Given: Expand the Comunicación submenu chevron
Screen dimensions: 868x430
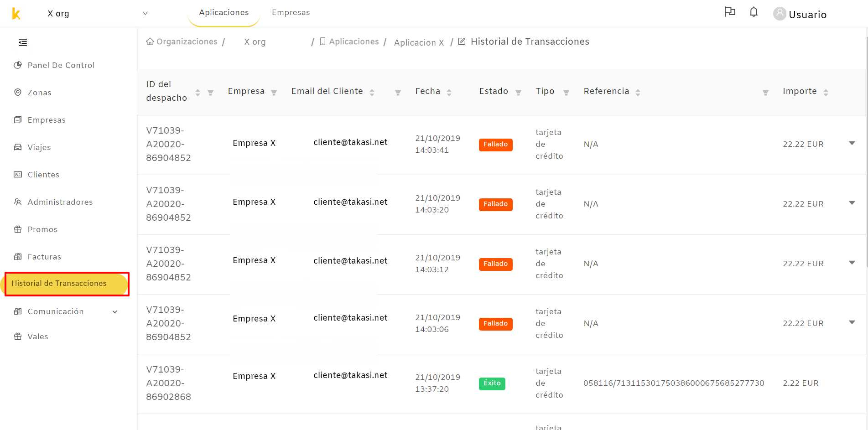Looking at the screenshot, I should [115, 312].
